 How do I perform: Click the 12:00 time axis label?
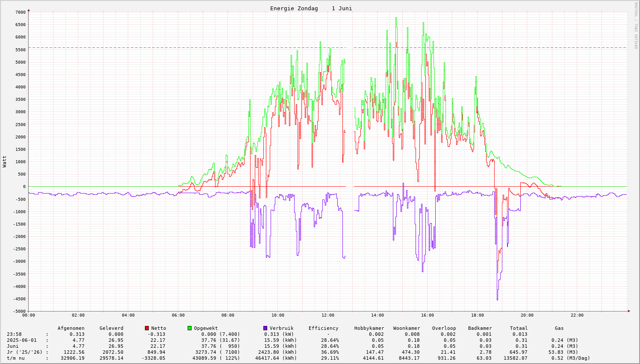click(x=328, y=315)
